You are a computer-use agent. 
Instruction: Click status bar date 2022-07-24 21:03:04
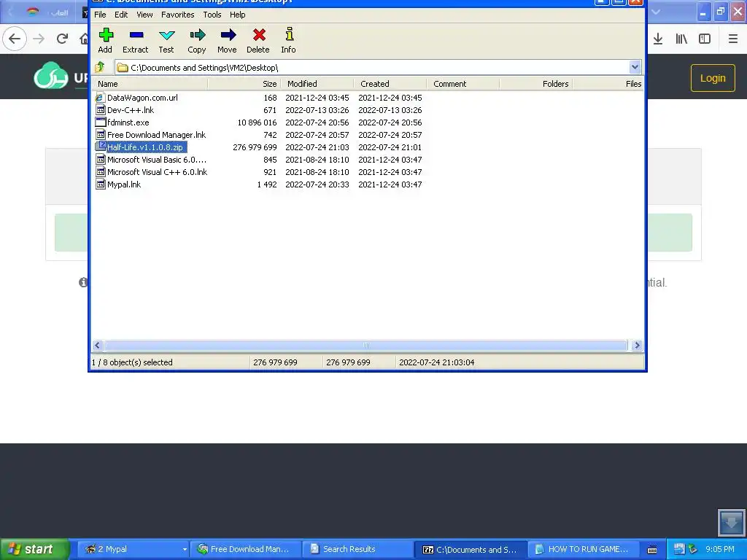[436, 362]
